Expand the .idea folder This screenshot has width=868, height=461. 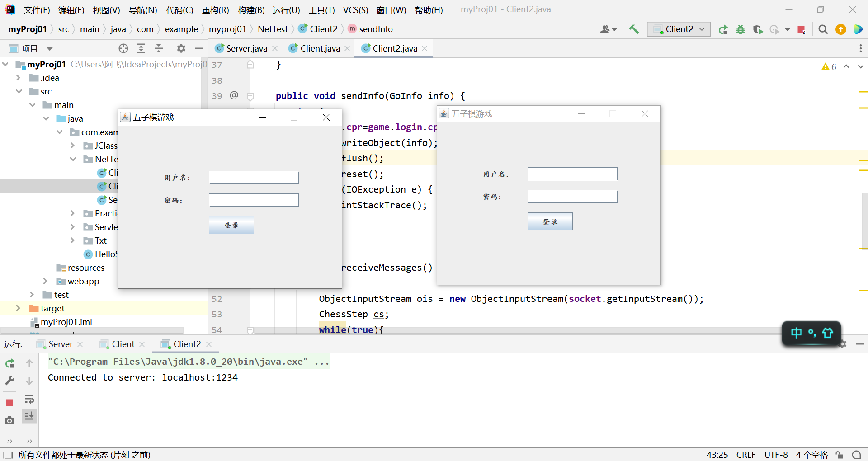[x=18, y=78]
